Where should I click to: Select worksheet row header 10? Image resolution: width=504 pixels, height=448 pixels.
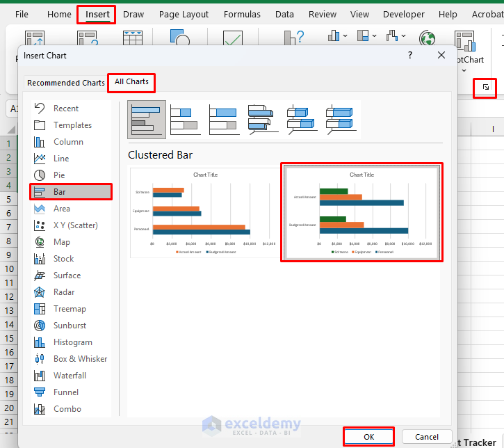pos(9,269)
